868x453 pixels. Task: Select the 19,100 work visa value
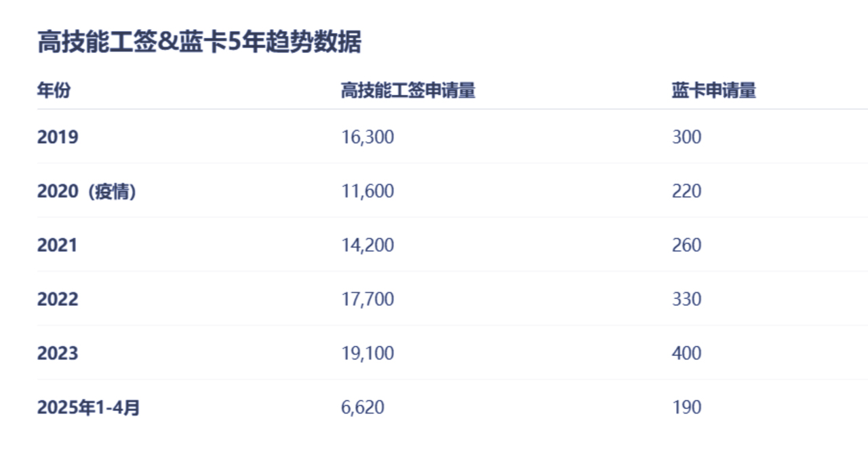[x=368, y=353]
